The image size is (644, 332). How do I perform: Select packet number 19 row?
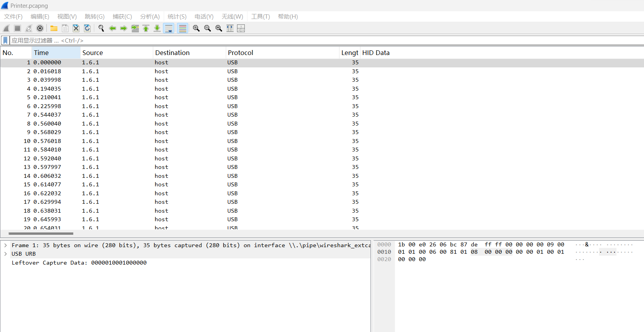click(x=322, y=219)
